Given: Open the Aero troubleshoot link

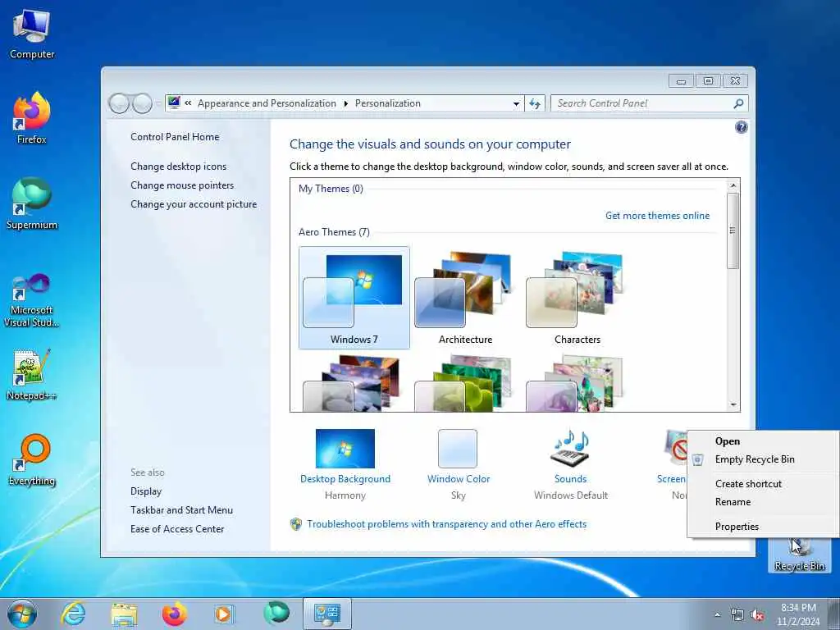Looking at the screenshot, I should 447,524.
